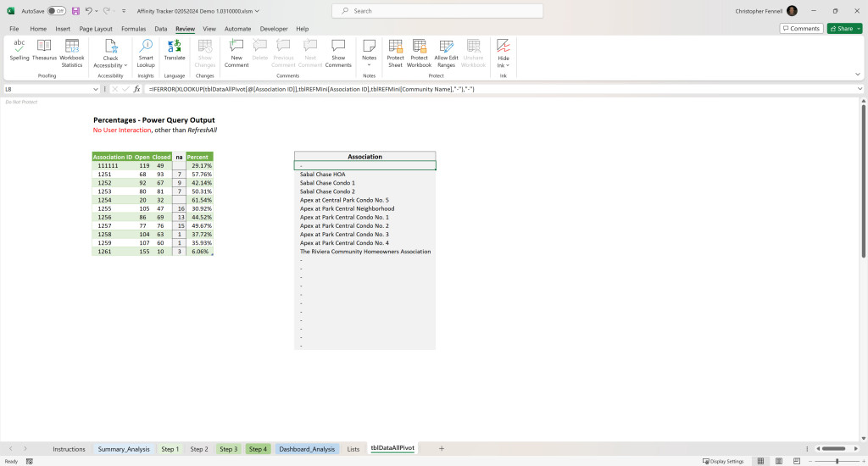Screen dimensions: 868x466
Task: Click the Hide Ink icon
Action: click(x=504, y=46)
